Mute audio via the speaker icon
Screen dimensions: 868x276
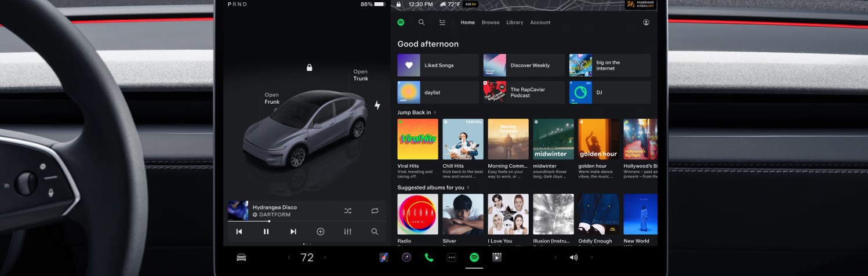[x=573, y=257]
